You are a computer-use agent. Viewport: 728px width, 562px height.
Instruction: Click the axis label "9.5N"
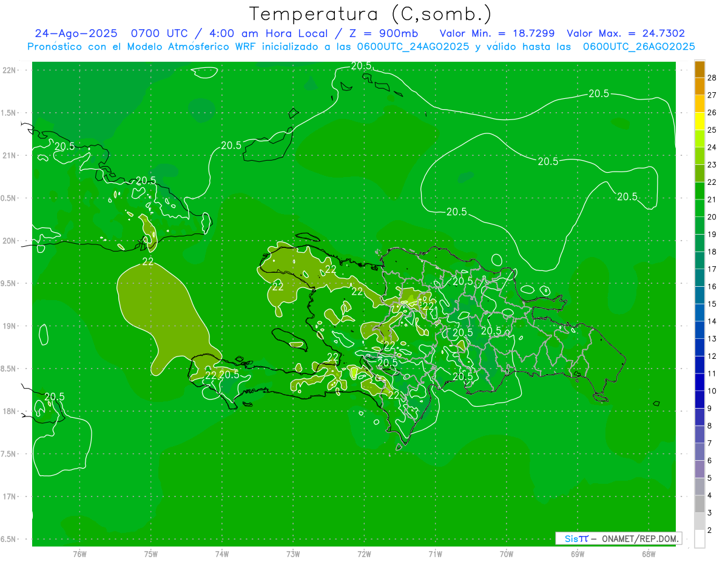pos(8,283)
